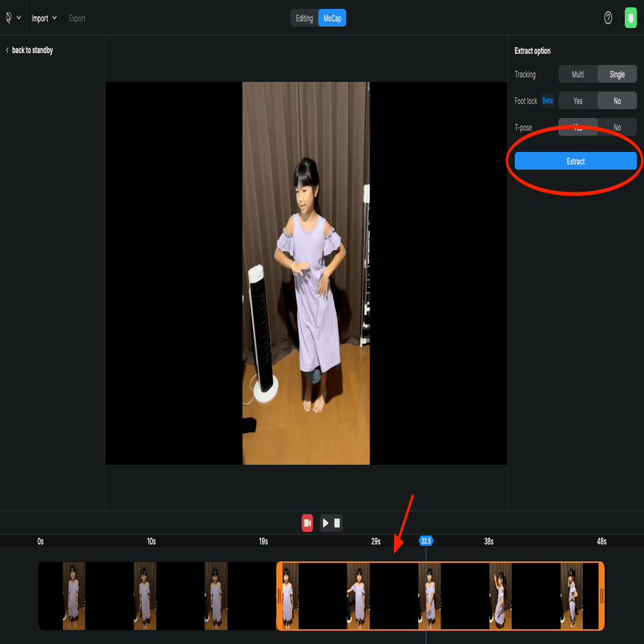
Task: Click the right orange trim handle
Action: coord(602,595)
